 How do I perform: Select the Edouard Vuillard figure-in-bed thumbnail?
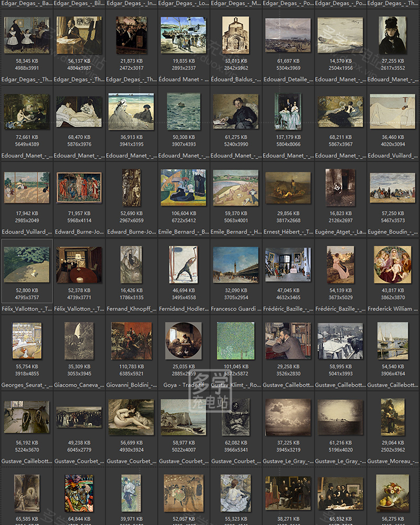pyautogui.click(x=393, y=111)
